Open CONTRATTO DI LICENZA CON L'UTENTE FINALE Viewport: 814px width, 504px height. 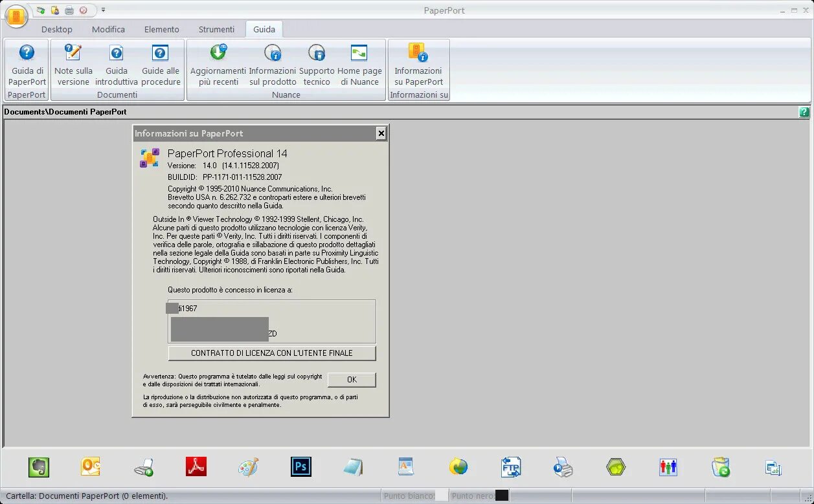click(272, 353)
